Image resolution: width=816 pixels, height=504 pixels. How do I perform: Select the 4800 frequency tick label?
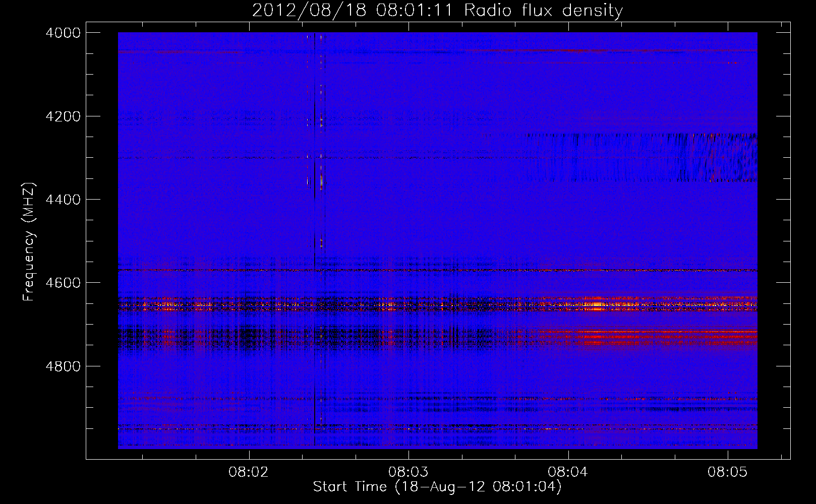tap(63, 366)
